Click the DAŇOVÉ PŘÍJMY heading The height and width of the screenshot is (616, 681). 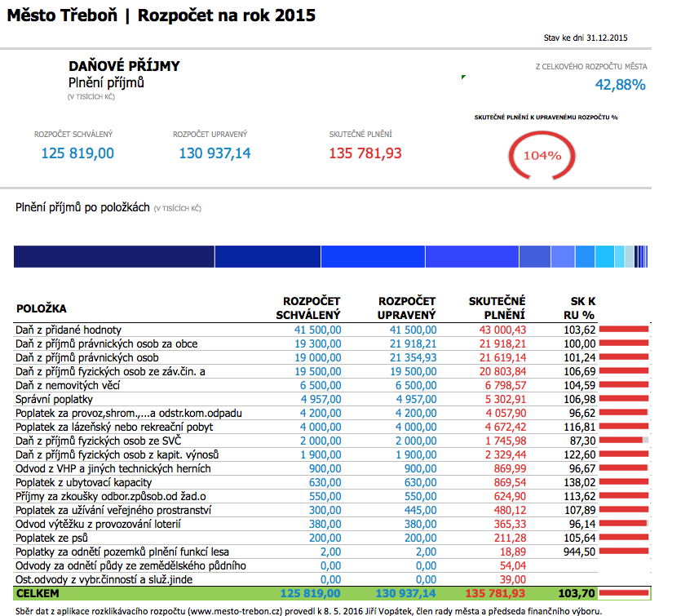coord(124,66)
